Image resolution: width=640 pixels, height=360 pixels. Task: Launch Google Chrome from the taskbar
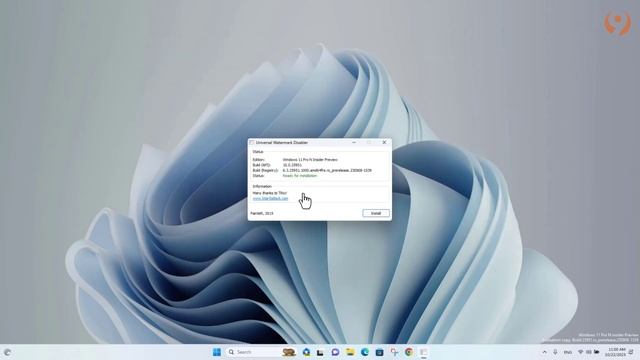click(x=409, y=352)
